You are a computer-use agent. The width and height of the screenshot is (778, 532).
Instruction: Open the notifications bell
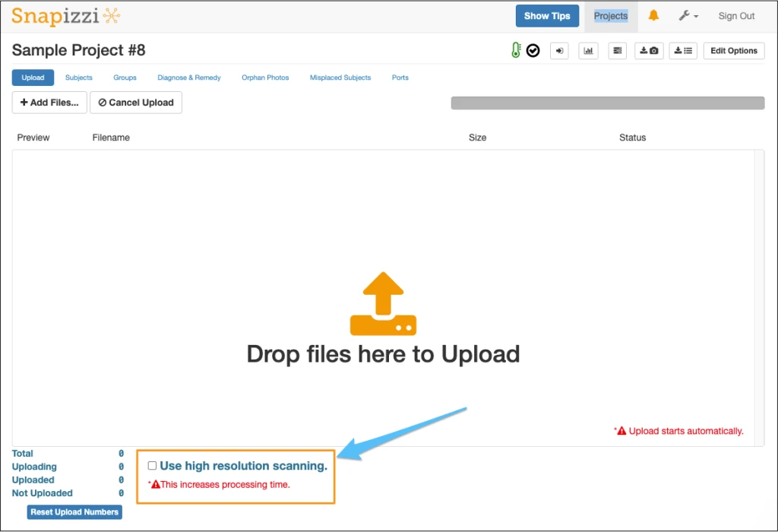[653, 15]
